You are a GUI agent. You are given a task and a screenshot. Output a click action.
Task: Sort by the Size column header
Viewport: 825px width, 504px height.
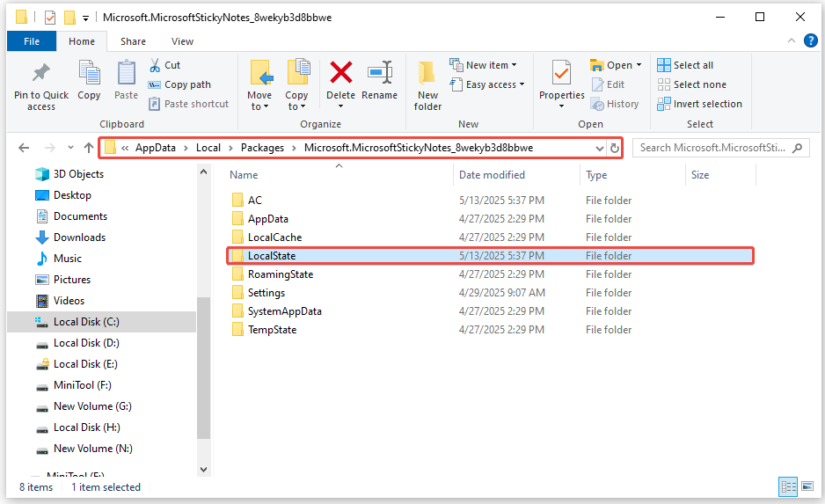(700, 175)
